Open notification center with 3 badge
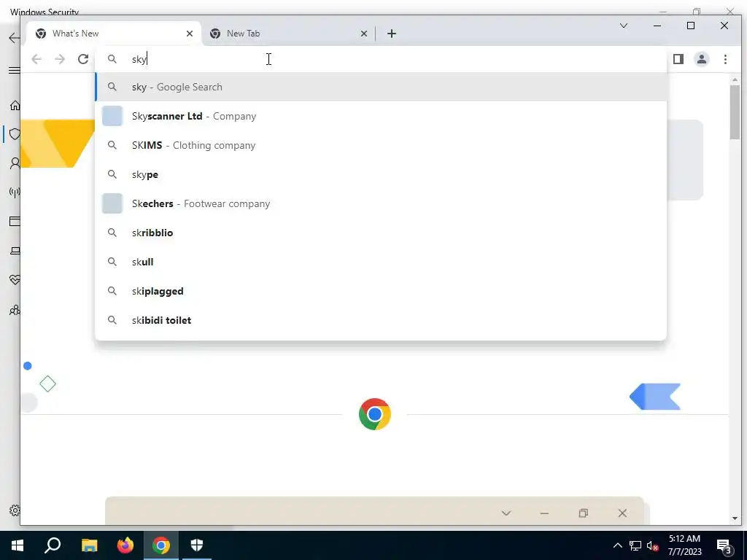The height and width of the screenshot is (560, 747). (724, 547)
